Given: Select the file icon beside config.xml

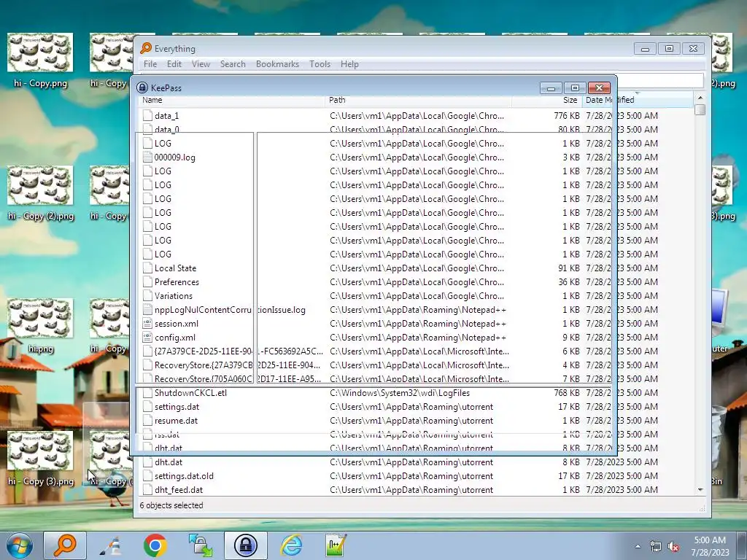Looking at the screenshot, I should pos(147,337).
